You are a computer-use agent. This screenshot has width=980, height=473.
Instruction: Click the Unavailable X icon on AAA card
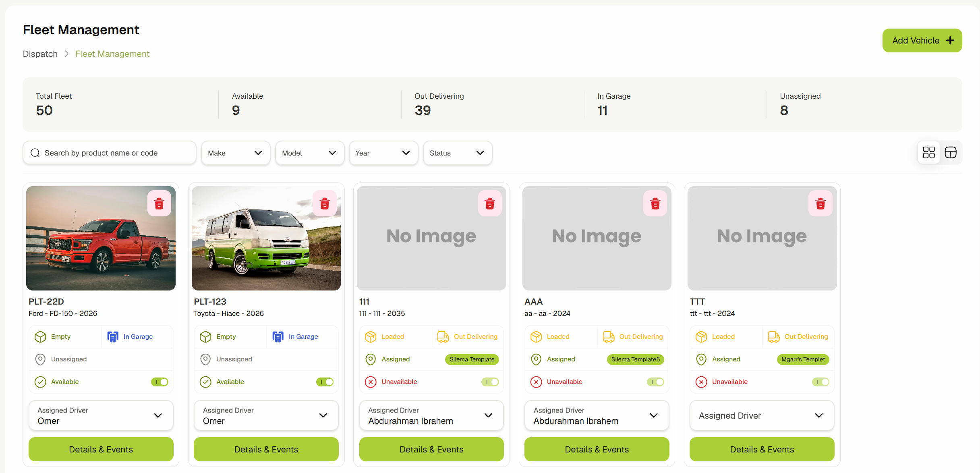(536, 382)
